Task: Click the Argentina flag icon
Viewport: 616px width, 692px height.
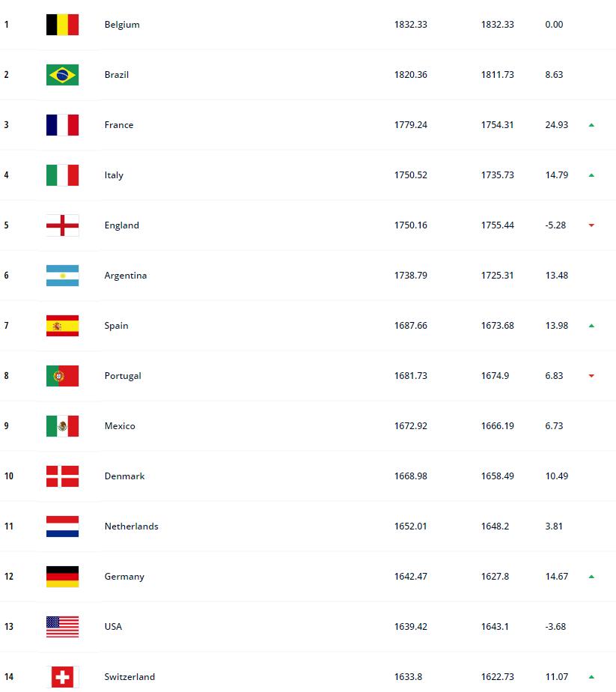Action: point(62,276)
